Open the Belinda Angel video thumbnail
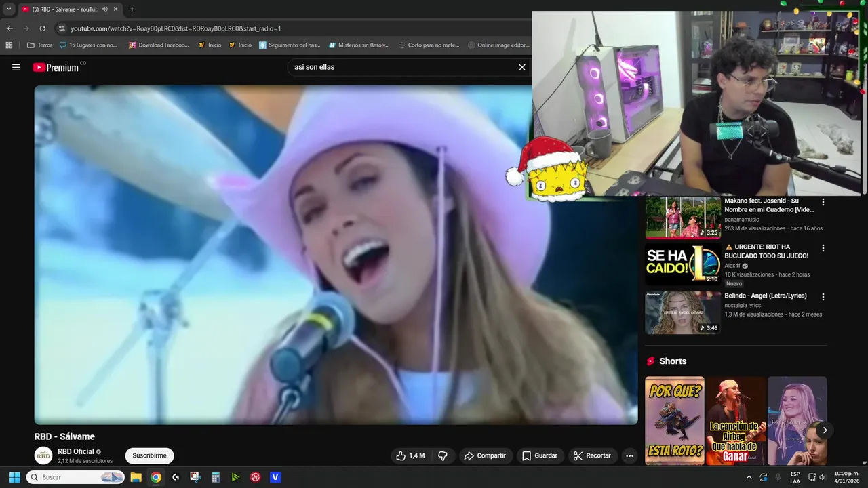Screen dimensions: 868x488 [x=683, y=312]
